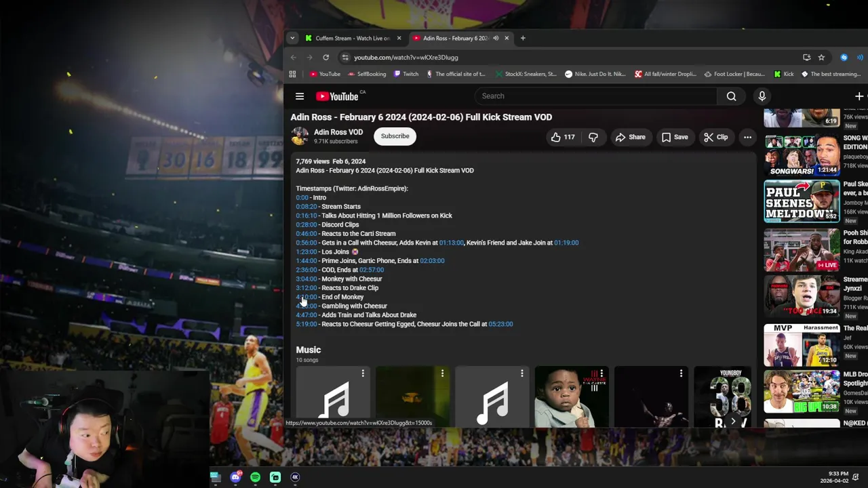Viewport: 868px width, 488px height.
Task: Open the Foot Locker bookmark
Action: 734,74
